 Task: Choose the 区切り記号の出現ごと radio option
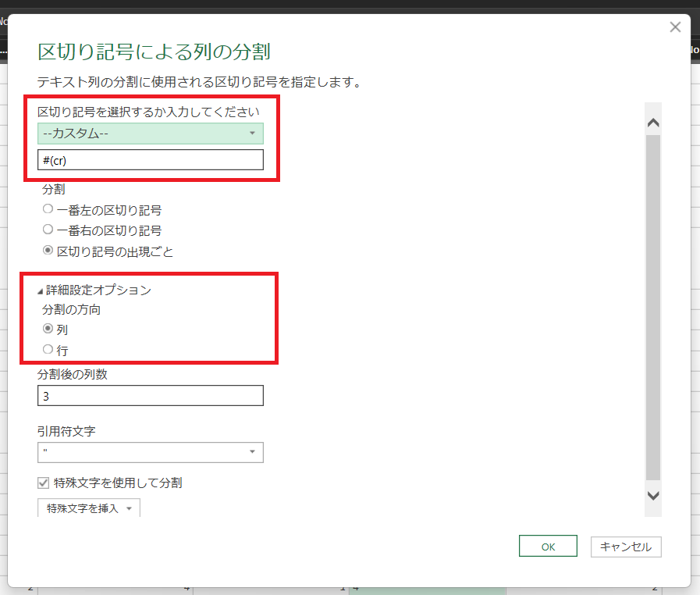(x=48, y=251)
